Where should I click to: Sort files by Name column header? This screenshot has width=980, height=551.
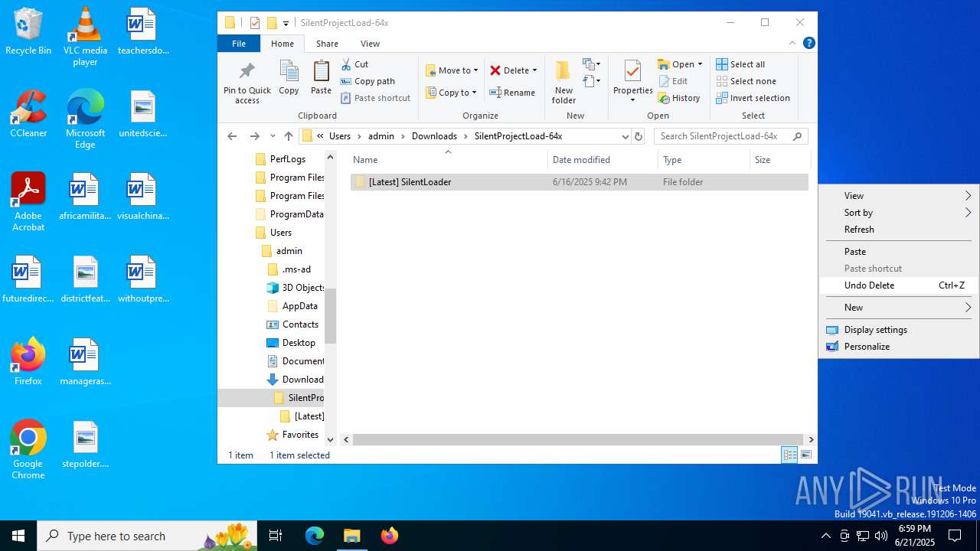(x=448, y=160)
